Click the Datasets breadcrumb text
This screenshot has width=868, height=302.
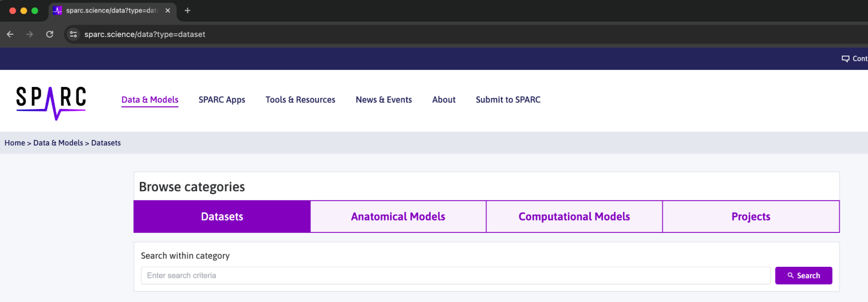pos(106,143)
